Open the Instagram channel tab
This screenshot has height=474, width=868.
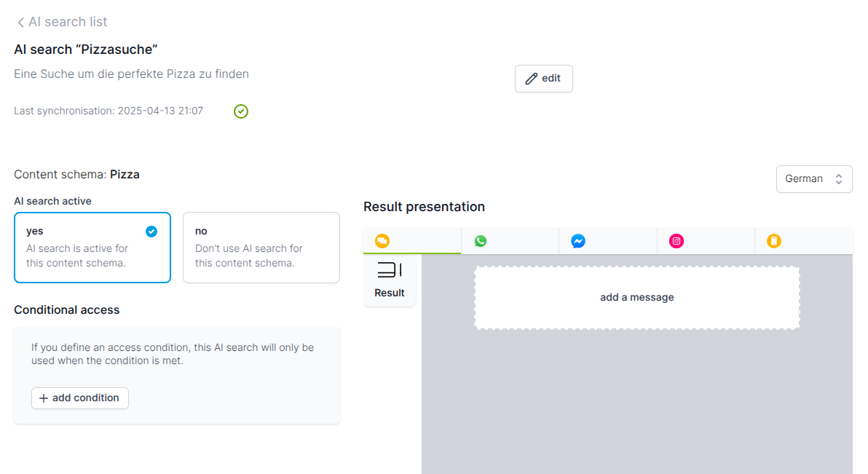[706, 241]
